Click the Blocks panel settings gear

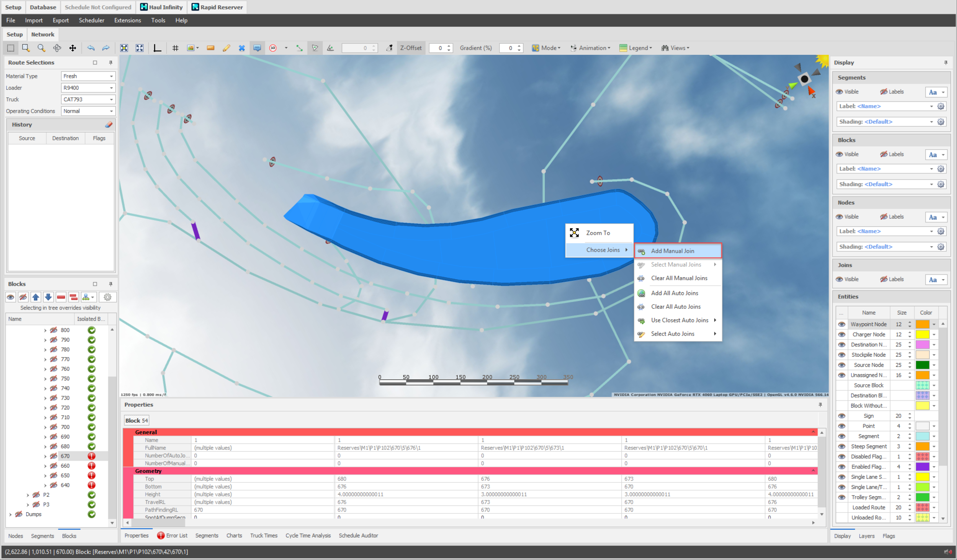pos(107,297)
